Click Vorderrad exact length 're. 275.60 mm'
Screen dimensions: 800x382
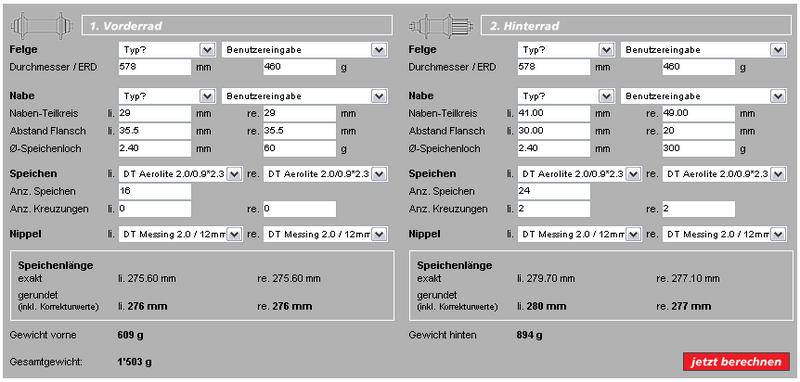pyautogui.click(x=289, y=279)
